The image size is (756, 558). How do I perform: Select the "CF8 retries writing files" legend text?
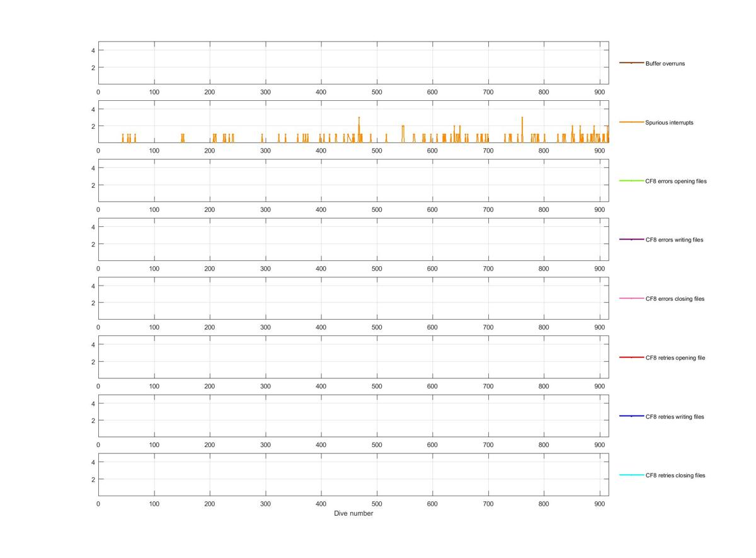675,417
